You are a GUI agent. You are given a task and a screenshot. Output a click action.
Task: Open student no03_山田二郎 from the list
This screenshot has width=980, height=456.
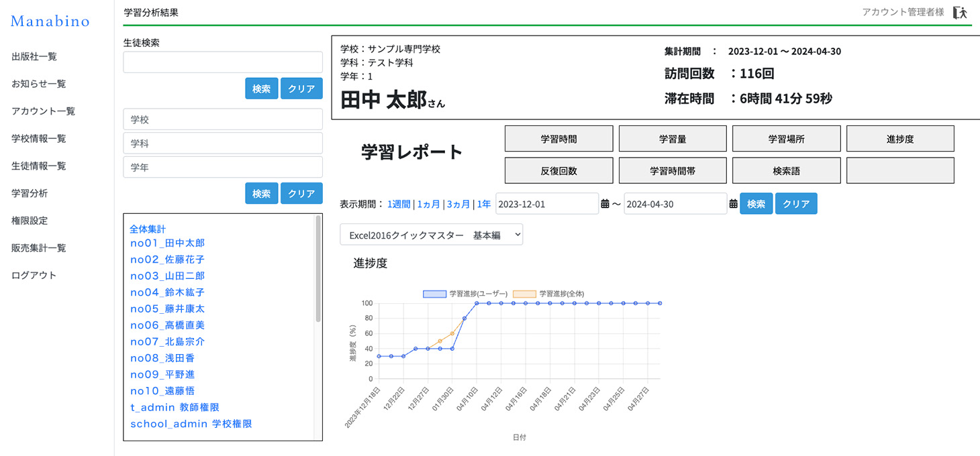point(167,276)
